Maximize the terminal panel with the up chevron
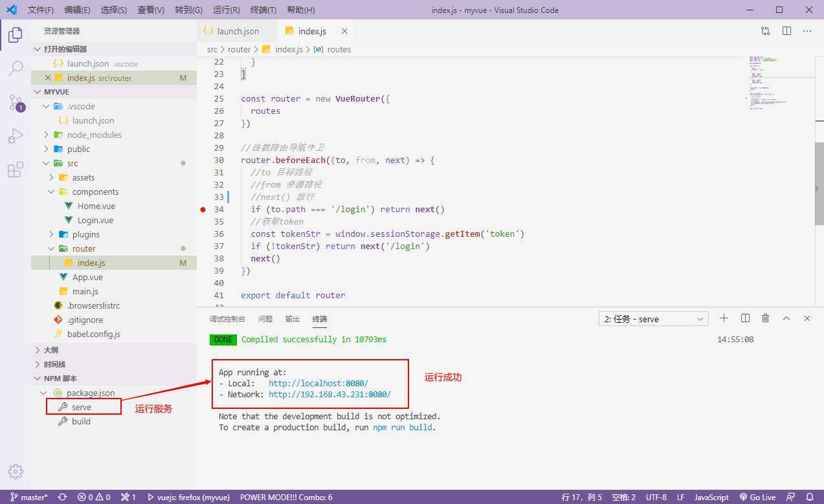The image size is (824, 504). 786,318
